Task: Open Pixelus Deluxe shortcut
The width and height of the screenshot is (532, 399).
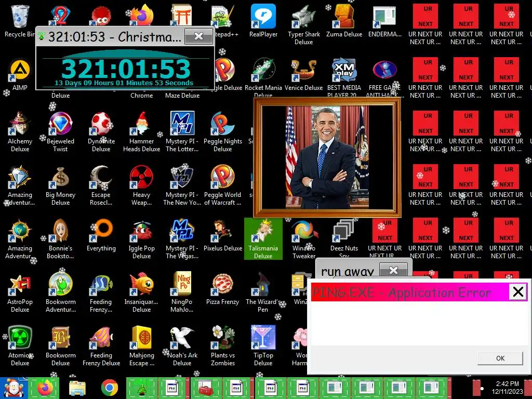Action: (x=222, y=235)
